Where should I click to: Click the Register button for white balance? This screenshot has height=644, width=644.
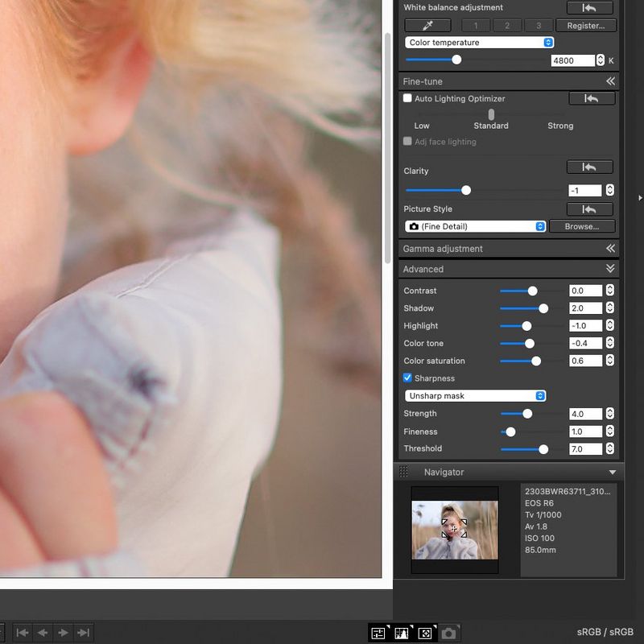point(585,25)
